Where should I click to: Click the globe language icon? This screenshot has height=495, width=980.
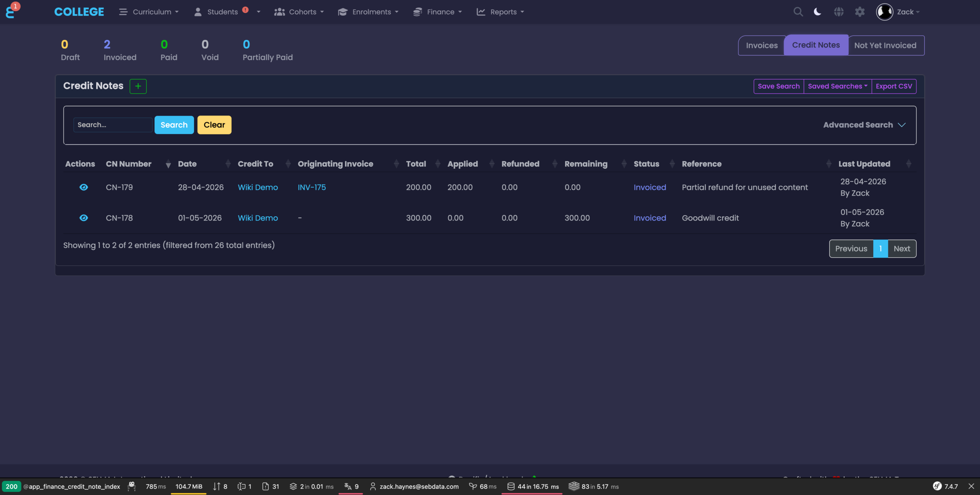coord(839,12)
